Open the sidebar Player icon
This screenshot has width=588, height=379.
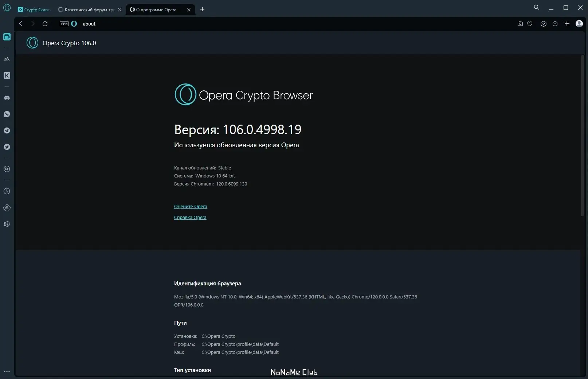(x=7, y=169)
